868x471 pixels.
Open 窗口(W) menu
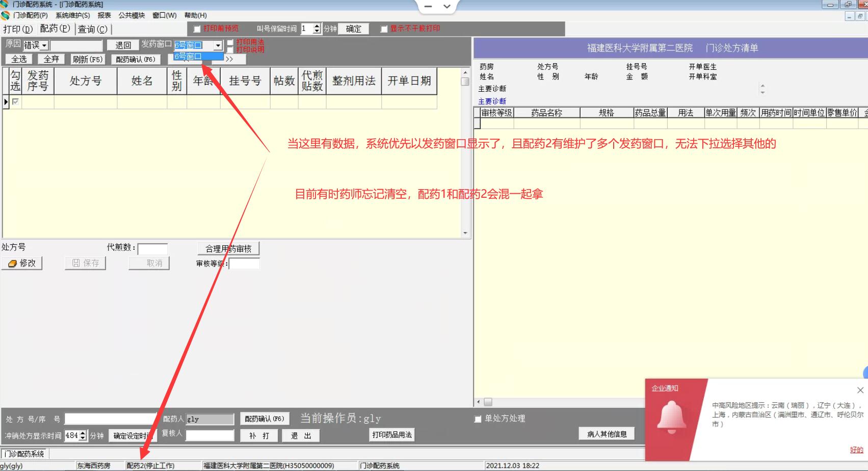click(x=164, y=15)
